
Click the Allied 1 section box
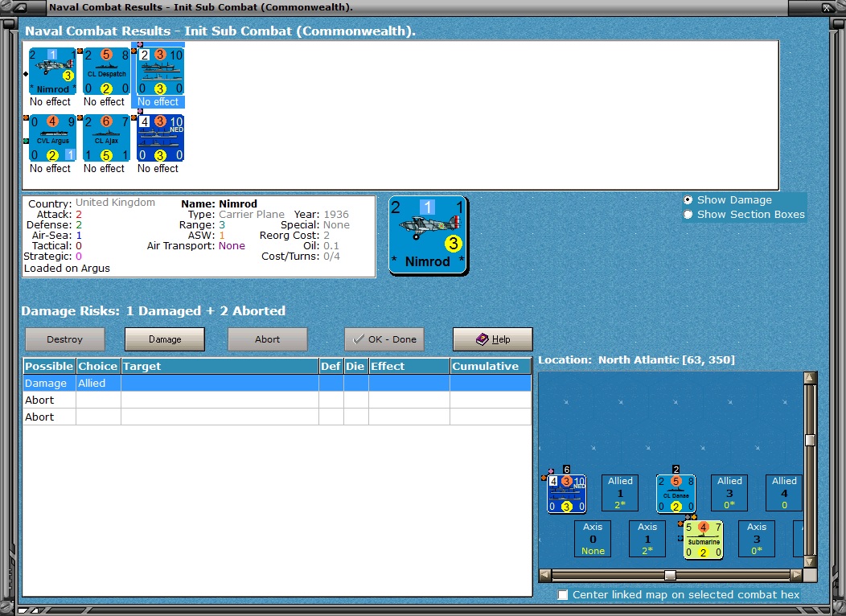pyautogui.click(x=621, y=493)
